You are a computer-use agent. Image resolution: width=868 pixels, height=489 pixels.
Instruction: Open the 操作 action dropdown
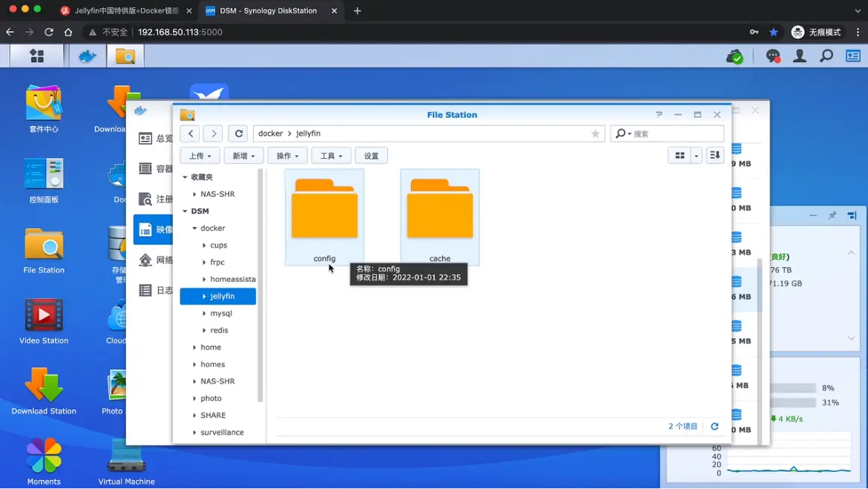tap(287, 156)
